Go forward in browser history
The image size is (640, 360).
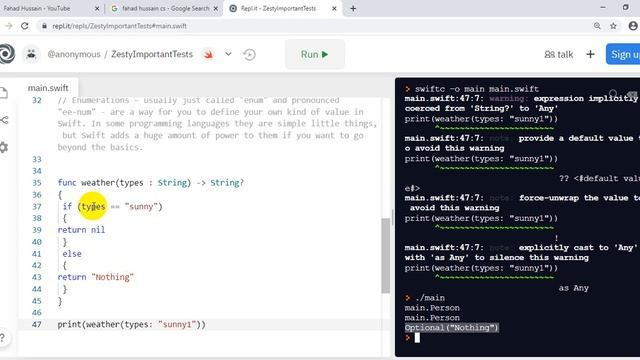tap(8, 26)
